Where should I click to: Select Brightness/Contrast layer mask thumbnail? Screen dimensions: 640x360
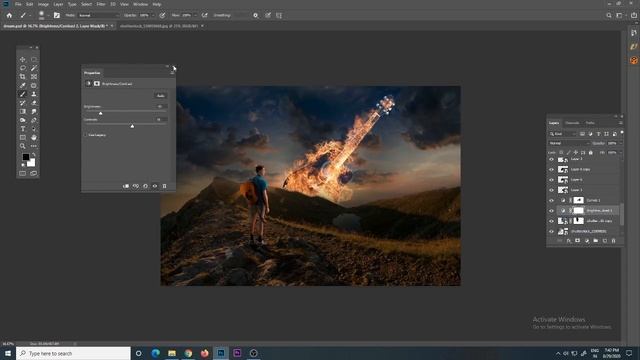tap(578, 211)
